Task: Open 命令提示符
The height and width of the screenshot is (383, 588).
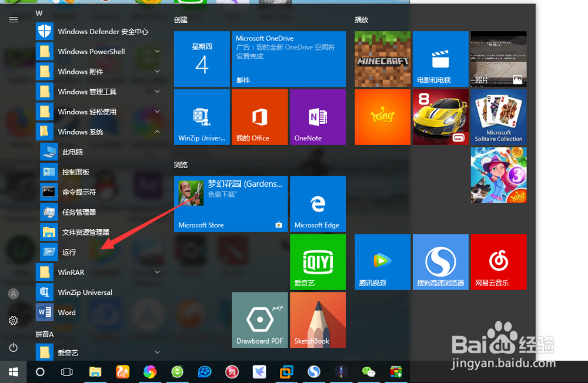Action: [102, 192]
